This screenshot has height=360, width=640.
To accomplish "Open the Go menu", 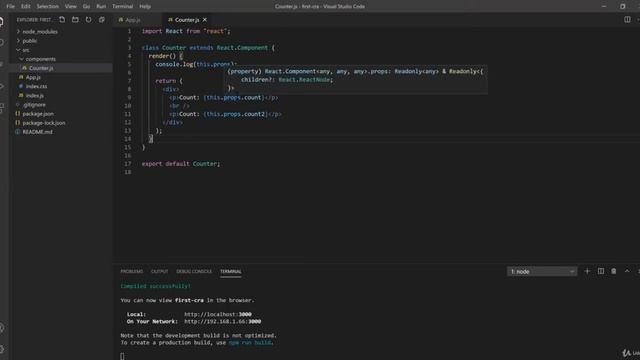I will (86, 7).
